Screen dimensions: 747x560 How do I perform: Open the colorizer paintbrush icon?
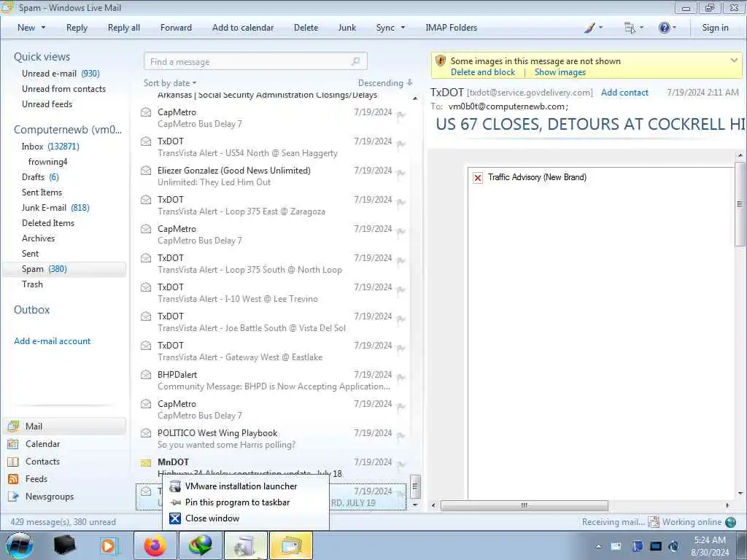(x=589, y=28)
